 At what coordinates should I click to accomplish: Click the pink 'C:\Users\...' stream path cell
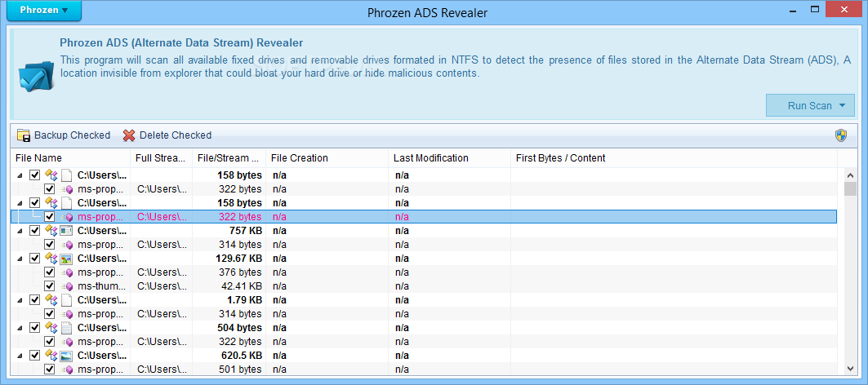point(162,217)
